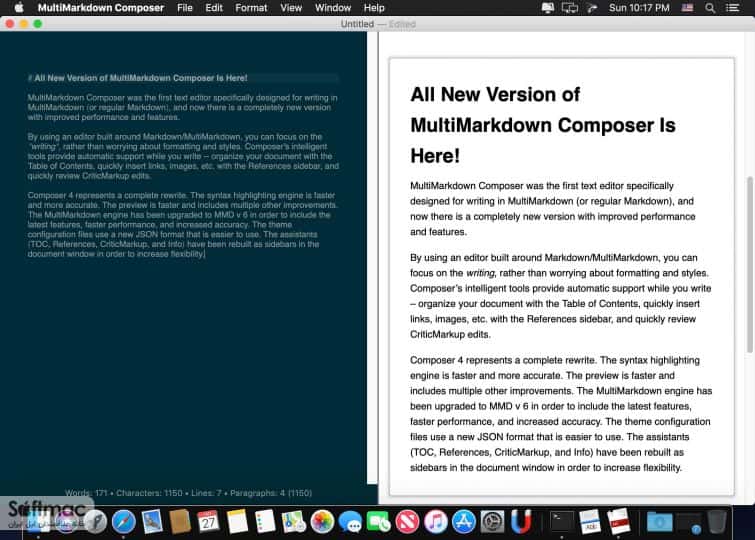The image size is (755, 540).
Task: Open the Trash in the Dock
Action: pyautogui.click(x=717, y=522)
